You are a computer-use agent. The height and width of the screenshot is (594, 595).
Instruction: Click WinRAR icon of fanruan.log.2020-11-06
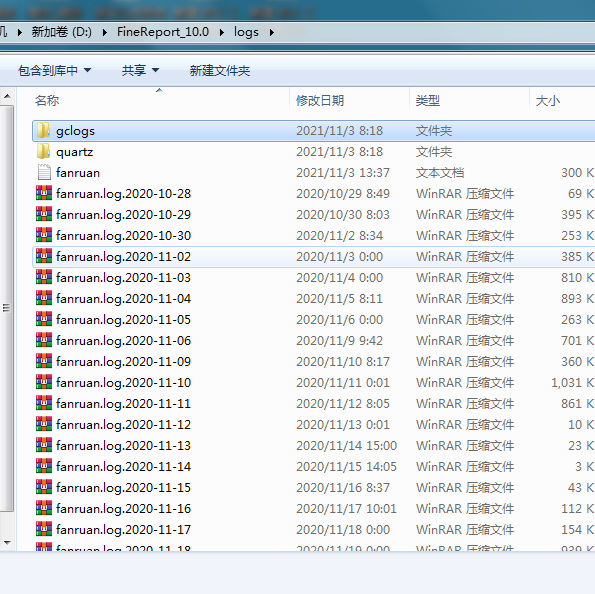point(44,340)
